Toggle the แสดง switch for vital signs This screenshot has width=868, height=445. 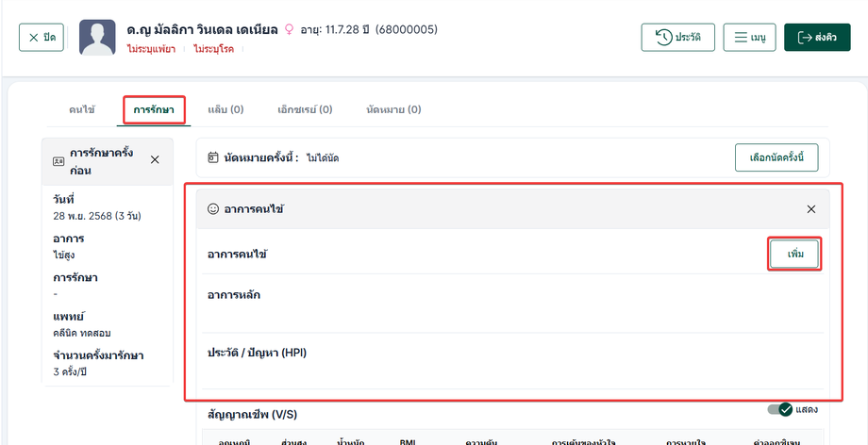coord(780,409)
